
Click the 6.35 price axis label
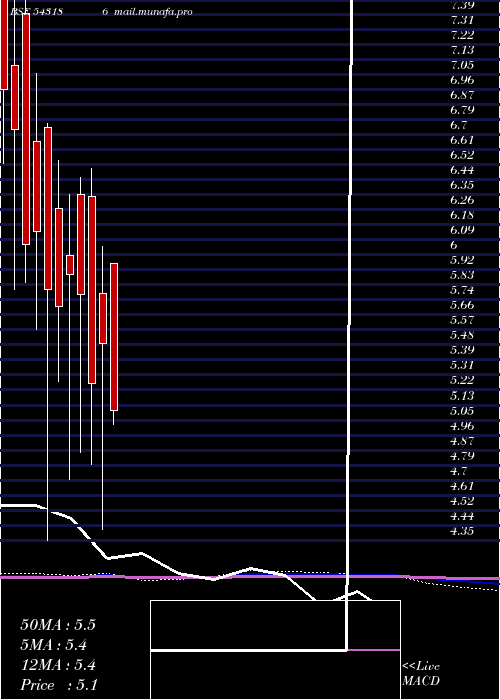[x=462, y=185]
